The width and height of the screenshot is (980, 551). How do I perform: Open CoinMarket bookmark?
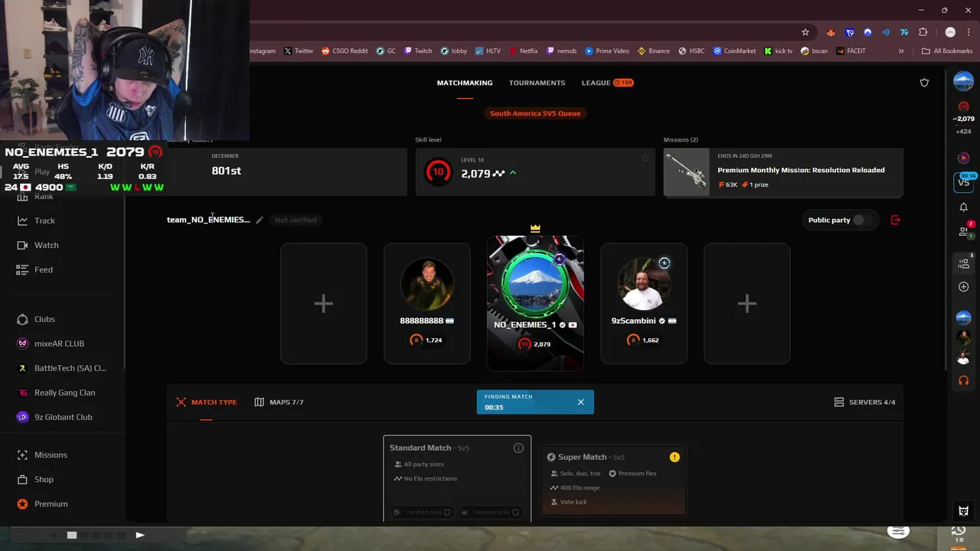tap(734, 51)
